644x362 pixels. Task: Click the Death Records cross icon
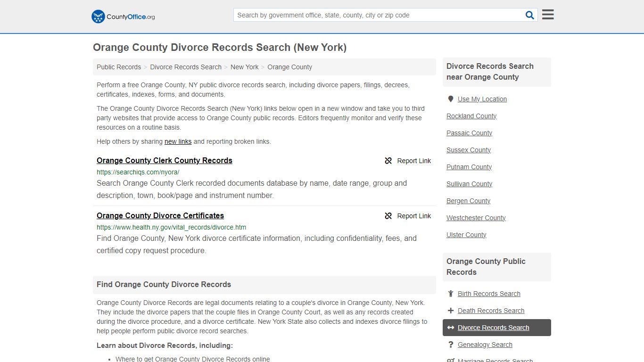click(451, 311)
